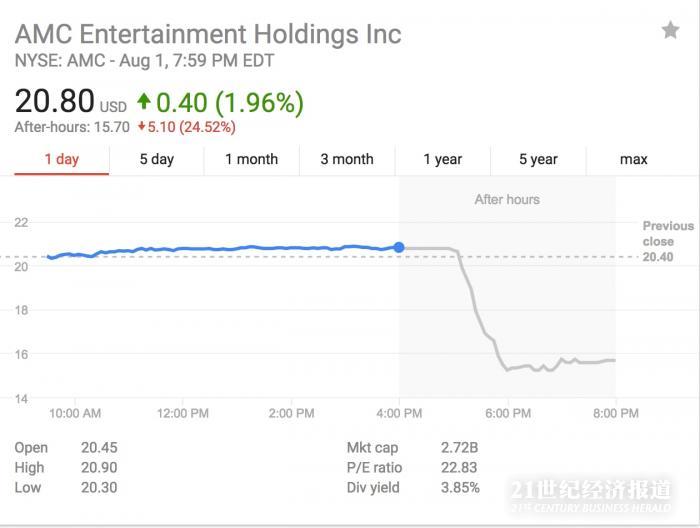Click the red after-hours down arrow
The image size is (700, 528).
click(x=141, y=127)
